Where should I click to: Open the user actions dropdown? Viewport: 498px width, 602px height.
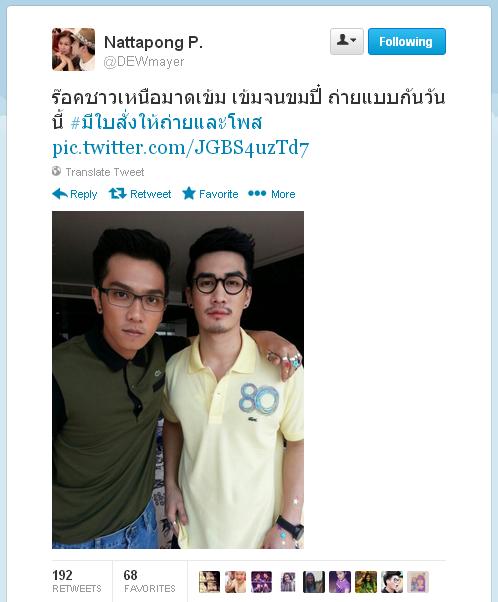click(346, 41)
